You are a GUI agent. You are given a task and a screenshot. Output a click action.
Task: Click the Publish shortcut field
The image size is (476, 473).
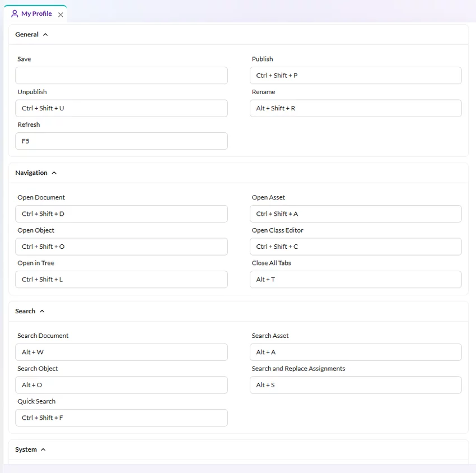(356, 75)
